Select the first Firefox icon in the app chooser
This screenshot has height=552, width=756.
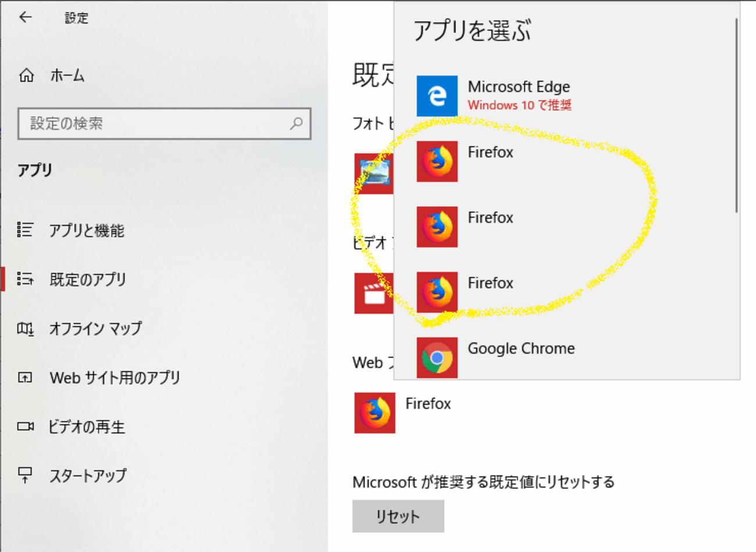coord(437,161)
